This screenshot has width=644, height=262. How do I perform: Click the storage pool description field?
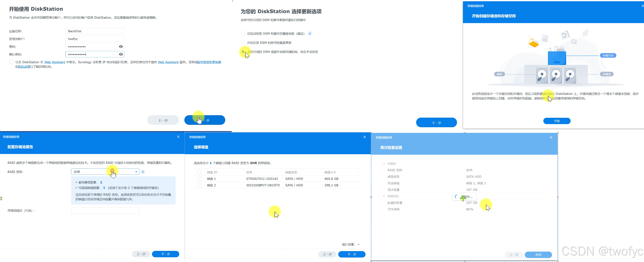click(105, 211)
